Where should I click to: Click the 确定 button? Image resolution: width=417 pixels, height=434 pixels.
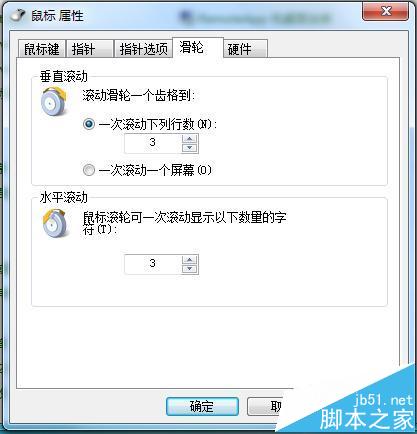coord(202,406)
